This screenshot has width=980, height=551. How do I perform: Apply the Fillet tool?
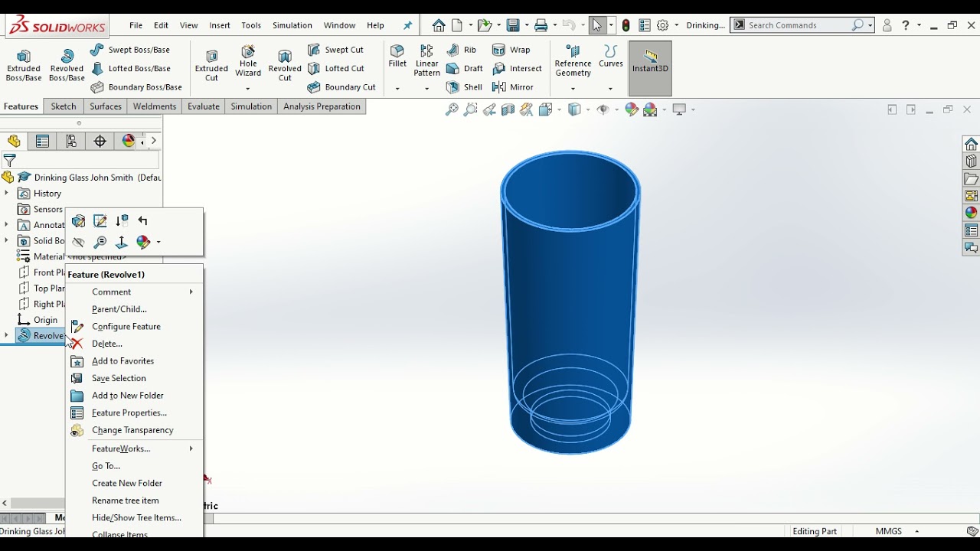click(397, 57)
